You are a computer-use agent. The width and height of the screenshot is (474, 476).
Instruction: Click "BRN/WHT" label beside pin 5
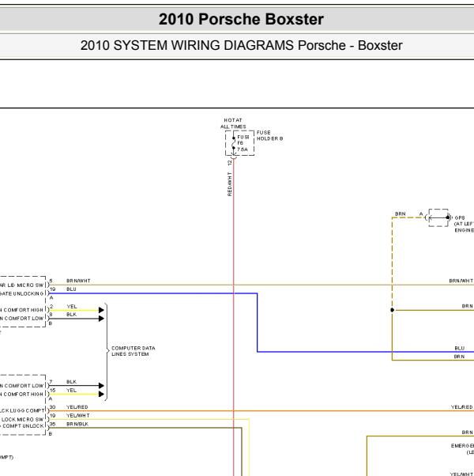click(78, 281)
